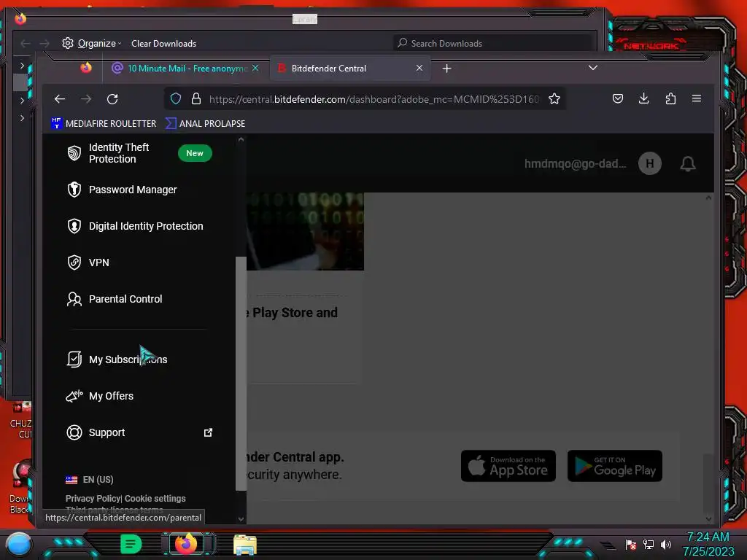Screen dimensions: 747x560
Task: Click the Start orb on the taskbar
Action: pos(19,544)
